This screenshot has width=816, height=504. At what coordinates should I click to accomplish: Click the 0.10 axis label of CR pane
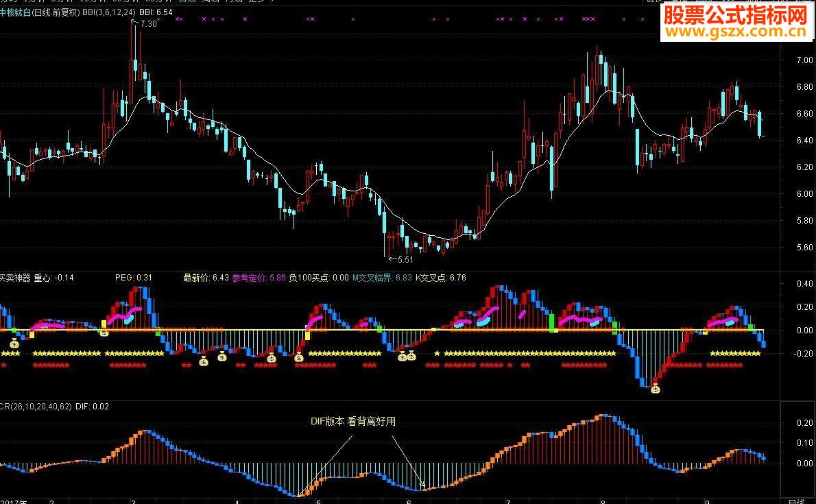804,443
